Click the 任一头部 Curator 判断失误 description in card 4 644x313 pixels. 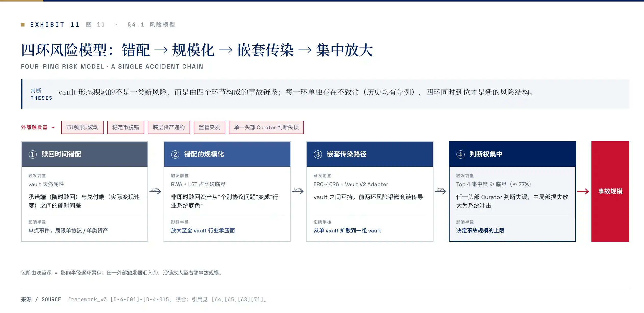[512, 201]
